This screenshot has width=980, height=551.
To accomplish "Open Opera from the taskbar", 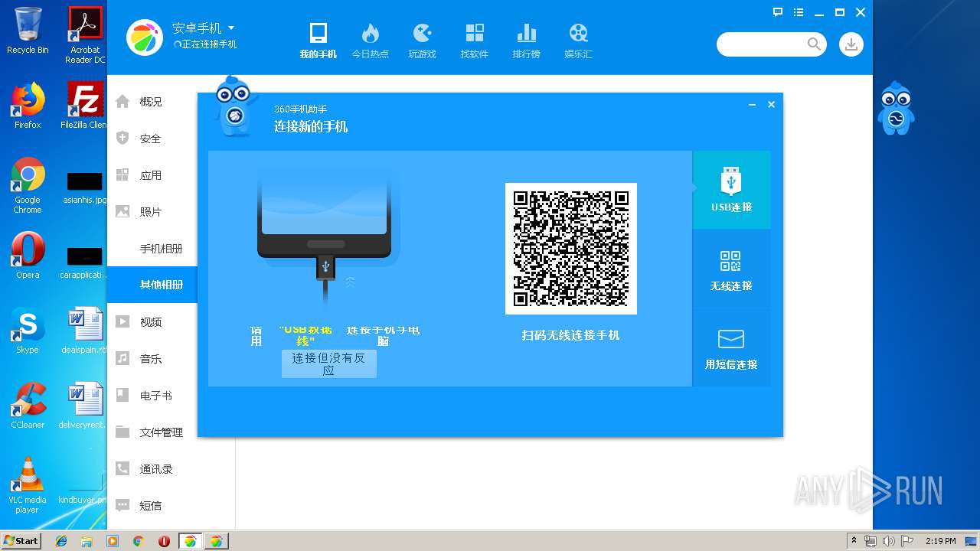I will pyautogui.click(x=164, y=541).
